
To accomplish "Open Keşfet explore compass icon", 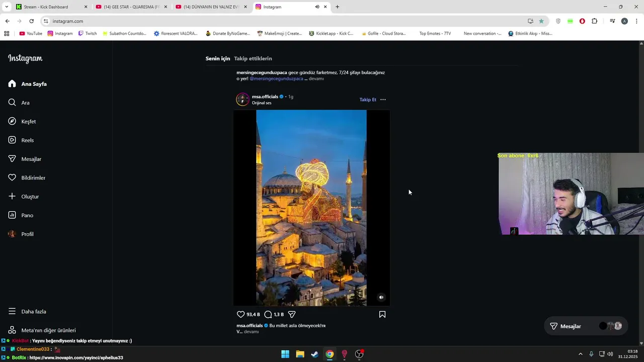I will point(12,121).
